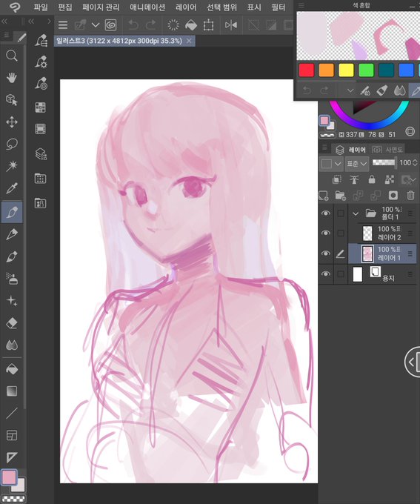The image size is (420, 504).
Task: Toggle Clip to Layer Below icon
Action: 337,179
